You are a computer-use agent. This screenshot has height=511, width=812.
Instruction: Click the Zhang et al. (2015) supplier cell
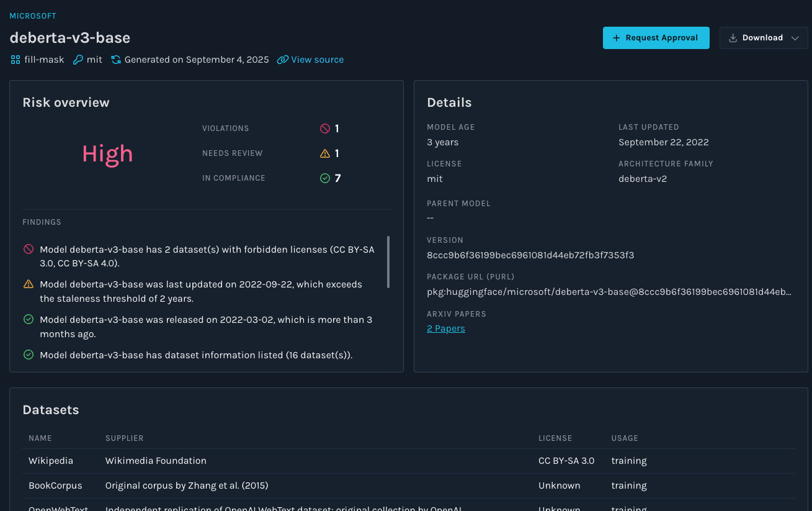(x=187, y=486)
